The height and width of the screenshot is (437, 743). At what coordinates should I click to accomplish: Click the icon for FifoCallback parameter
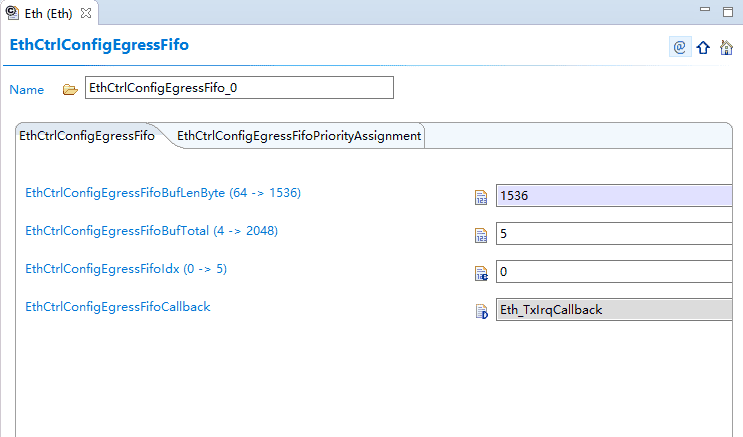(x=481, y=311)
